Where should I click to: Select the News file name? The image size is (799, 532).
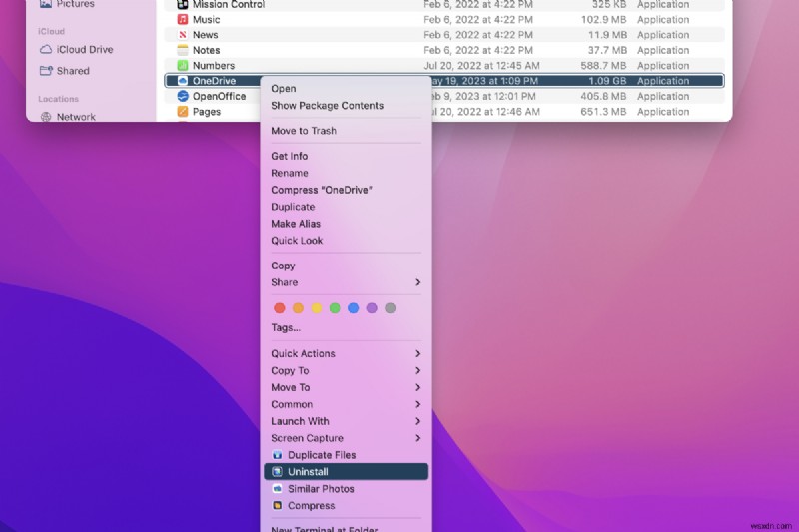pyautogui.click(x=206, y=35)
